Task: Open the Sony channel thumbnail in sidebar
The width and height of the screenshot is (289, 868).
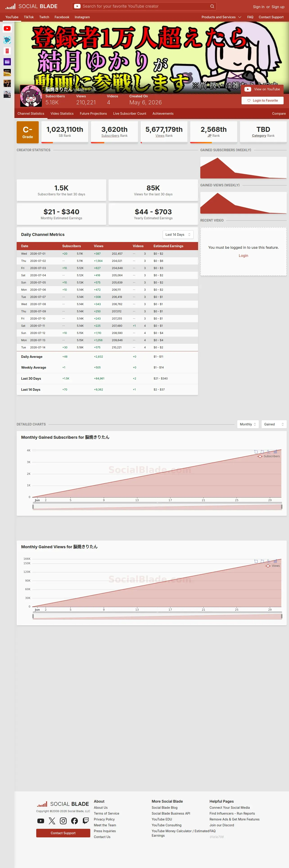Action: pyautogui.click(x=7, y=72)
